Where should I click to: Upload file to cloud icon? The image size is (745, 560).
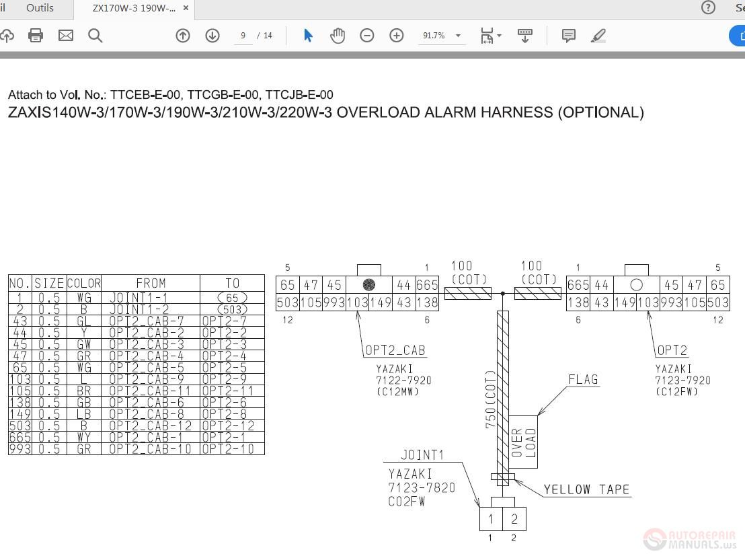point(7,36)
